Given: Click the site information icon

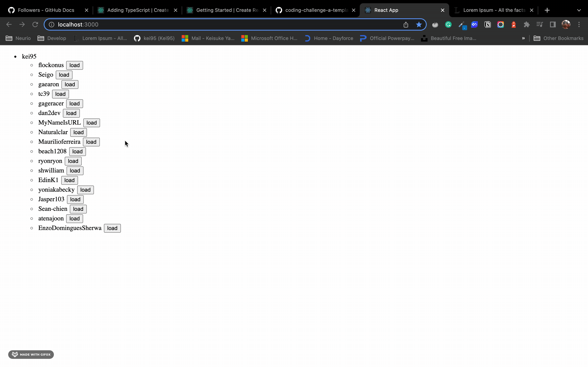Looking at the screenshot, I should [51, 24].
